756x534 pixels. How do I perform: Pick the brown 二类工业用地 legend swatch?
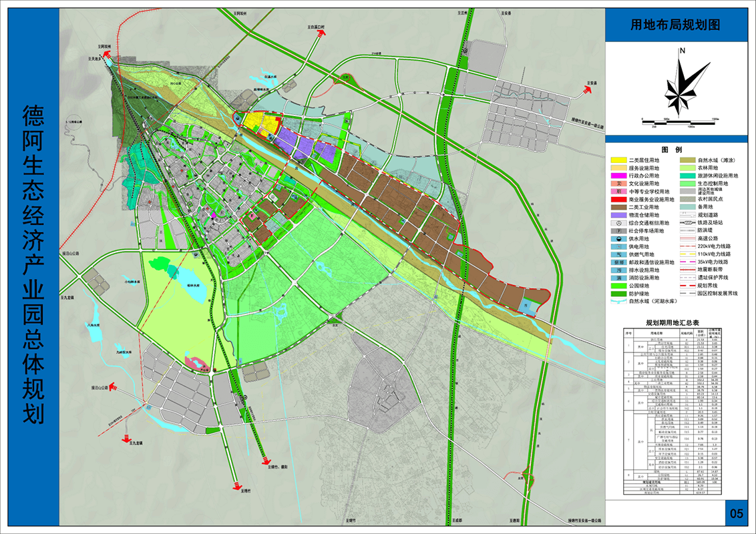coord(618,208)
